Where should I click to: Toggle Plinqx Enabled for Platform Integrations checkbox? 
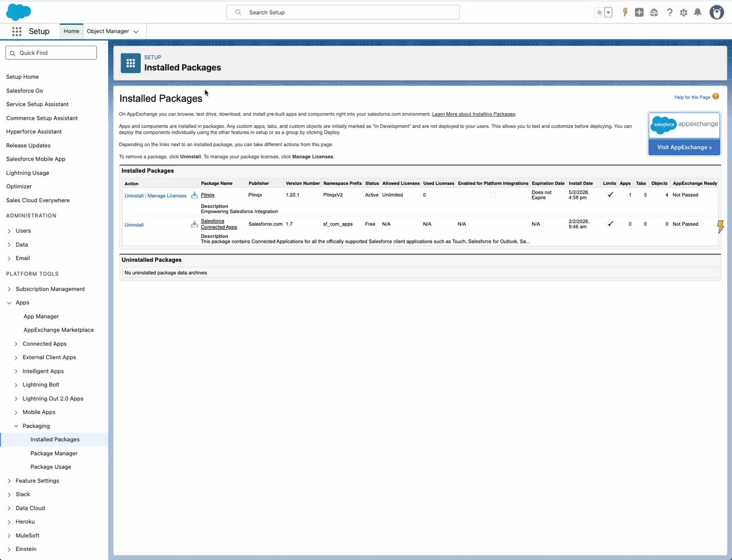492,195
